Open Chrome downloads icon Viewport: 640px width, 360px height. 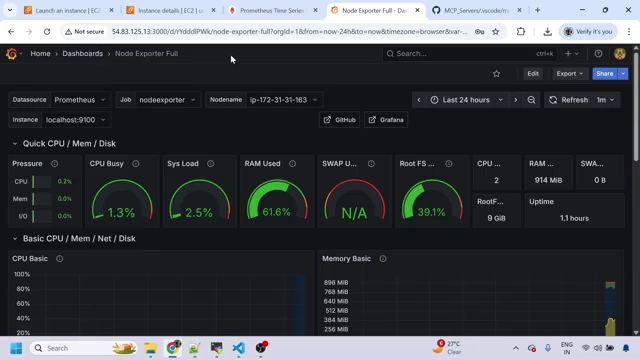point(547,31)
